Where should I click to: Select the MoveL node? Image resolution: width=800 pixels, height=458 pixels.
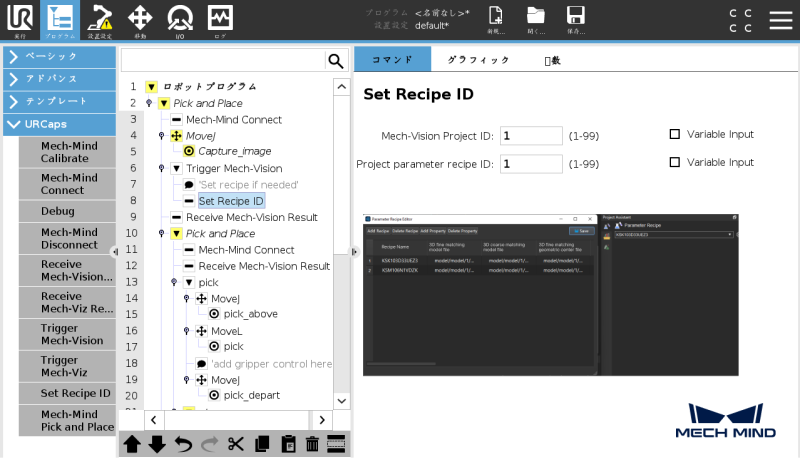pos(227,331)
